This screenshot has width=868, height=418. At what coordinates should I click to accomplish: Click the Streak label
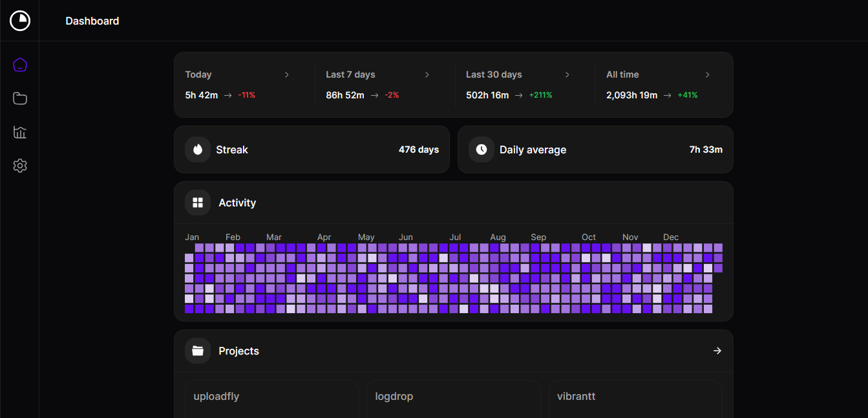[x=232, y=149]
